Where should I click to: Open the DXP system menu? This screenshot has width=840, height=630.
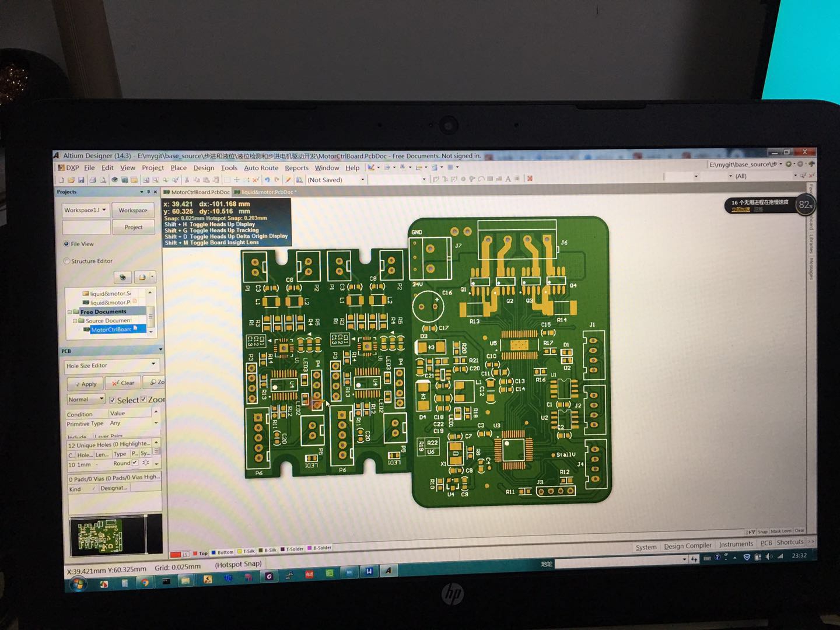tap(68, 167)
